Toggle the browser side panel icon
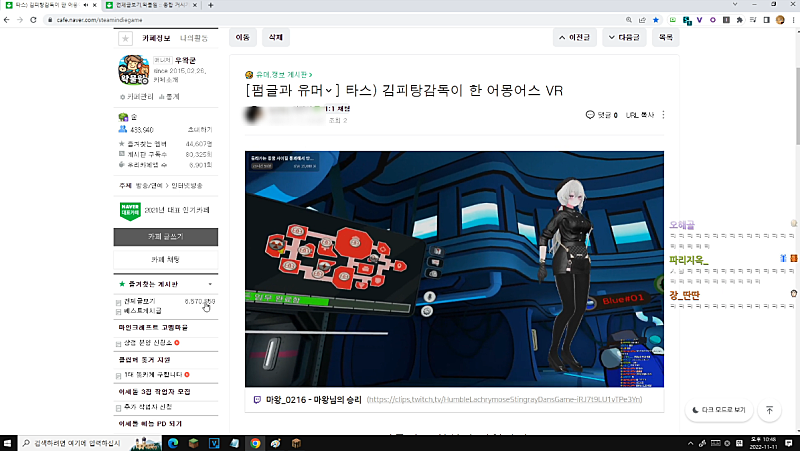 coord(766,20)
